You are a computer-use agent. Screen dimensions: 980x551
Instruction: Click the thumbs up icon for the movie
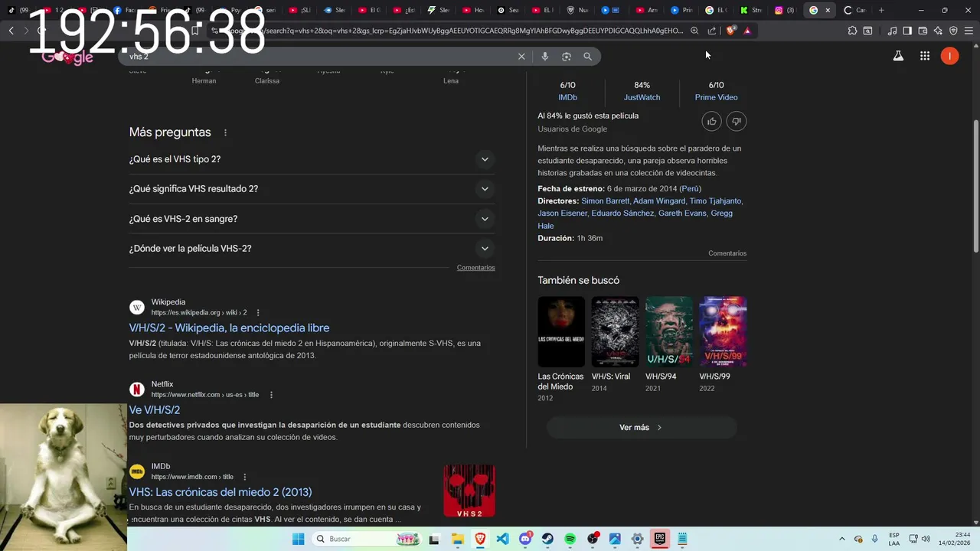712,121
